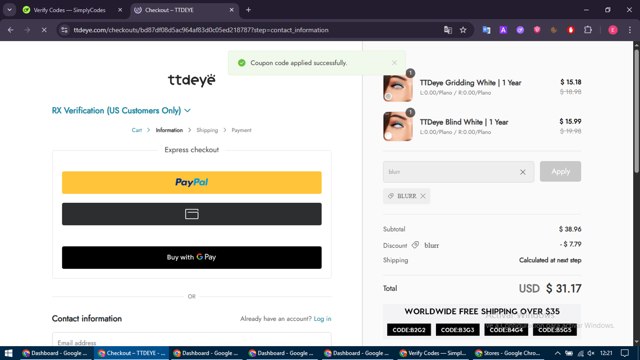Open the tab search dropdown arrow
The width and height of the screenshot is (640, 360).
[x=9, y=10]
